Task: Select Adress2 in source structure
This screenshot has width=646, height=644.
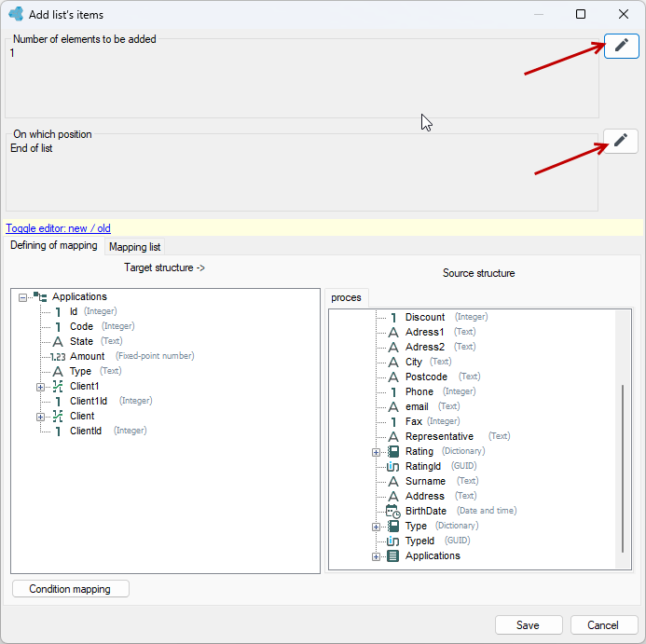Action: point(425,347)
